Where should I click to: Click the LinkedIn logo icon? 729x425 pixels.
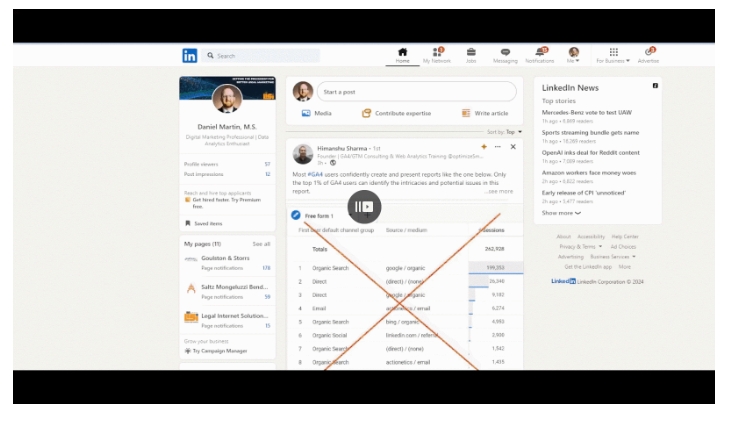(x=189, y=56)
